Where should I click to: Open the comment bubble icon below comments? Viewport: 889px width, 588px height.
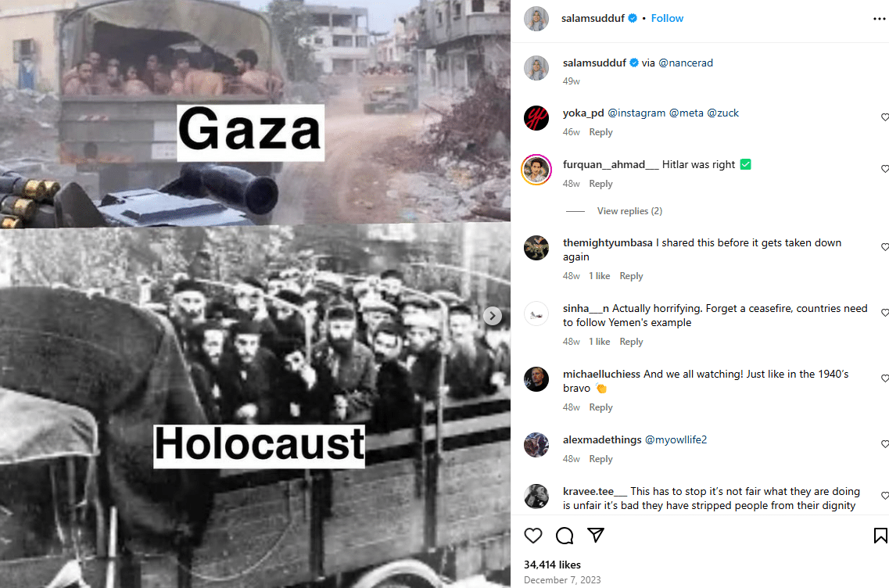click(x=565, y=536)
